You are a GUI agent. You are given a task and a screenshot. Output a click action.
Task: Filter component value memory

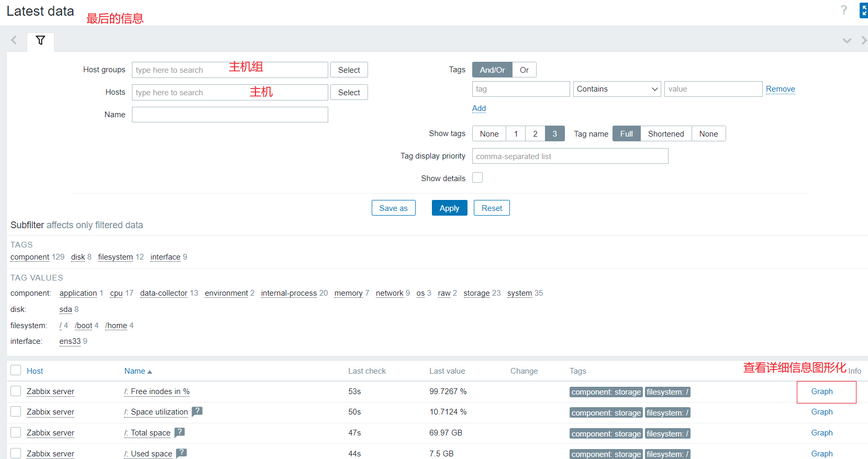tap(348, 293)
